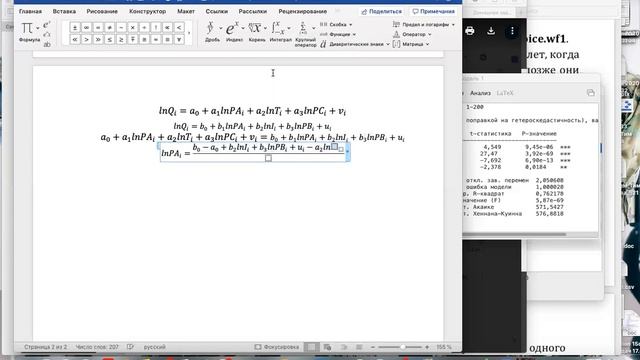Click the empty placeholder after ln in numerator
Viewport: 640px width, 360px height.
coord(334,147)
